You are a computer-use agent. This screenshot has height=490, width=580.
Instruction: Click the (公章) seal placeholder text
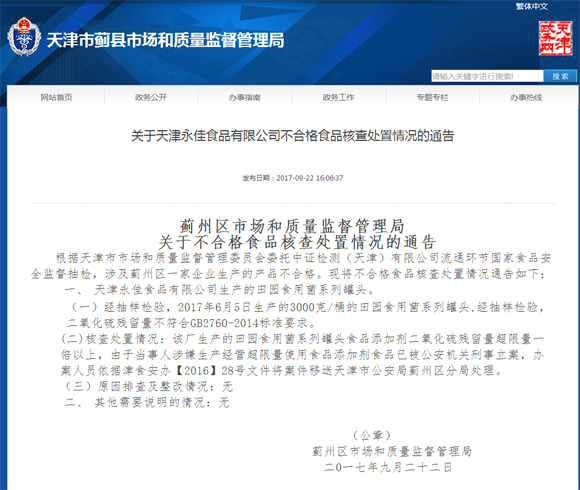click(x=371, y=435)
